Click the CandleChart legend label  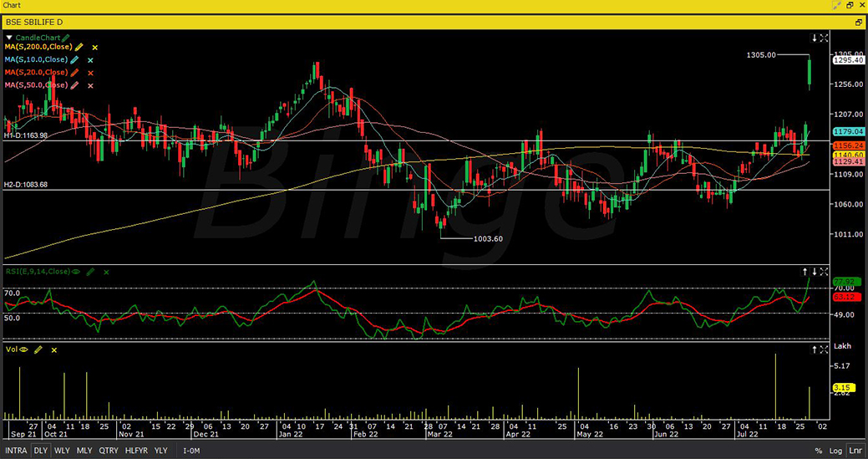pyautogui.click(x=38, y=38)
